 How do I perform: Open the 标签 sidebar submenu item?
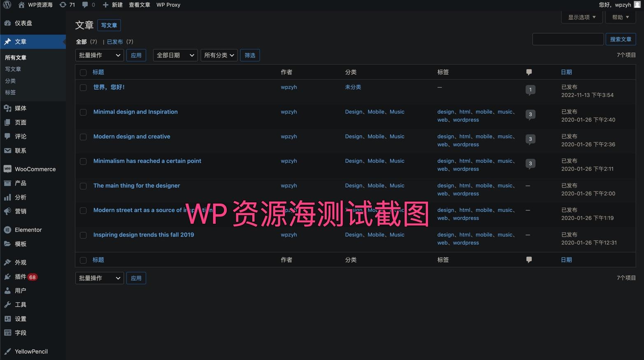pos(10,93)
